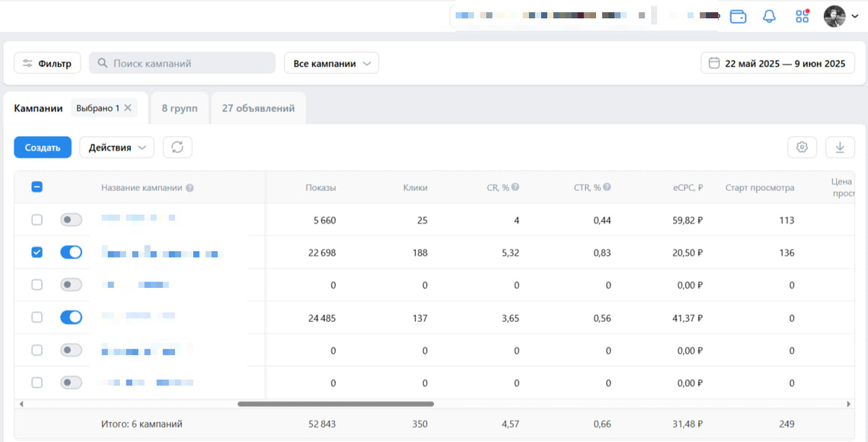Viewport: 868px width, 442px height.
Task: Check the campaign row with 24 485 показы
Action: [x=37, y=317]
